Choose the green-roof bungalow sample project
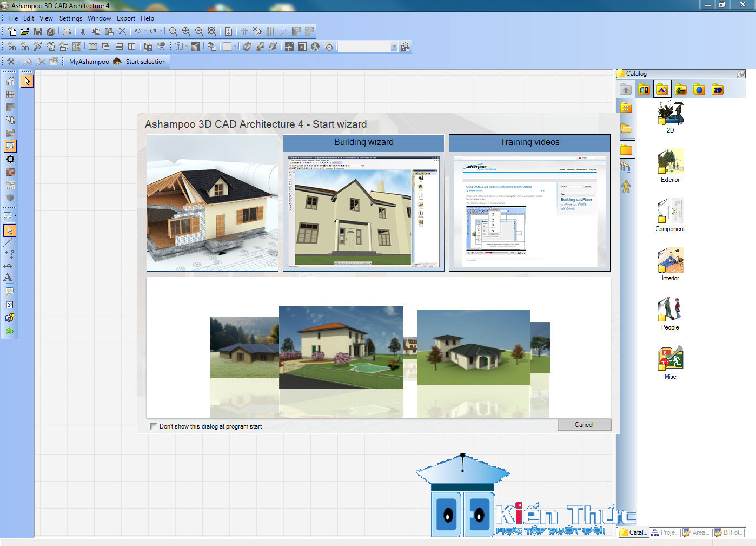 tap(474, 347)
